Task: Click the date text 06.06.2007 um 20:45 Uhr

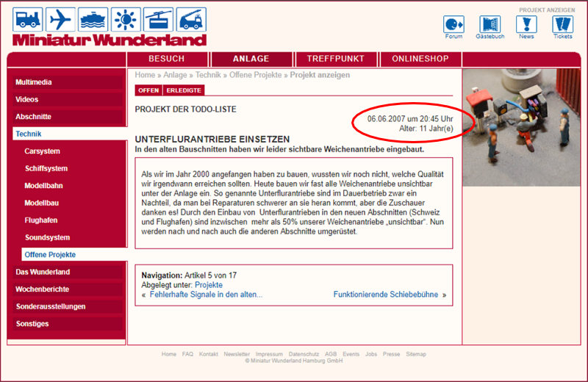Action: [x=410, y=119]
